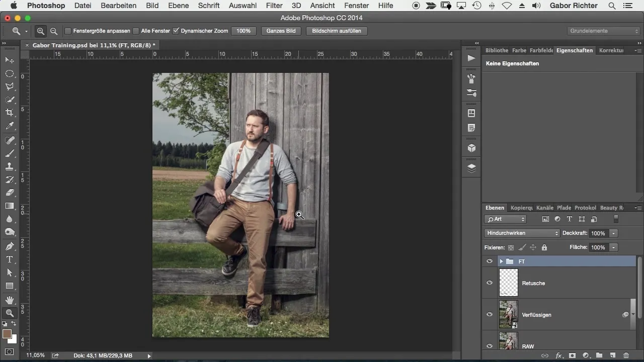The width and height of the screenshot is (644, 362).
Task: Open Hindurchwirken blend mode dropdown
Action: [x=522, y=233]
